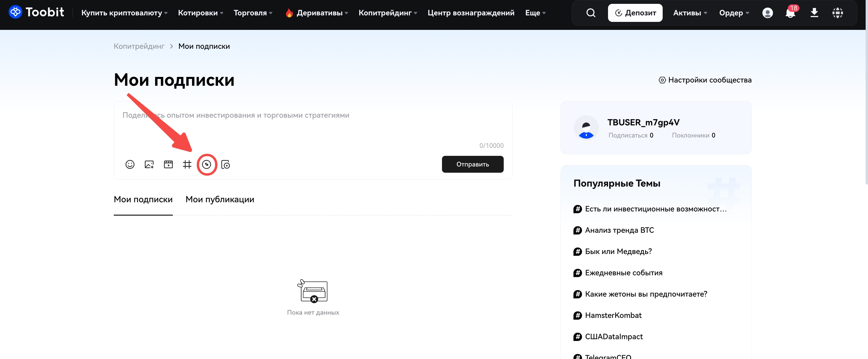
Task: Open search with the magnifier icon
Action: pyautogui.click(x=591, y=13)
